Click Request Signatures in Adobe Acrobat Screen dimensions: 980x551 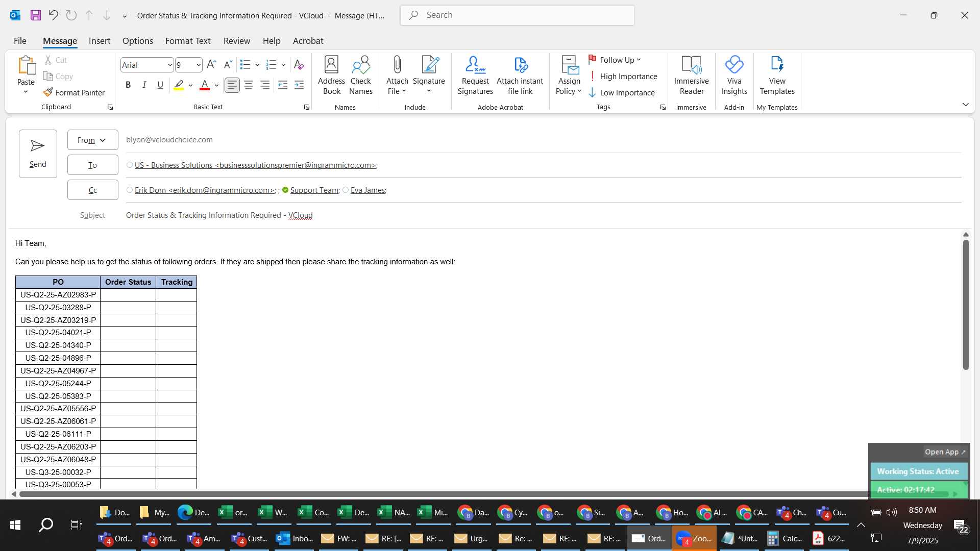tap(475, 76)
